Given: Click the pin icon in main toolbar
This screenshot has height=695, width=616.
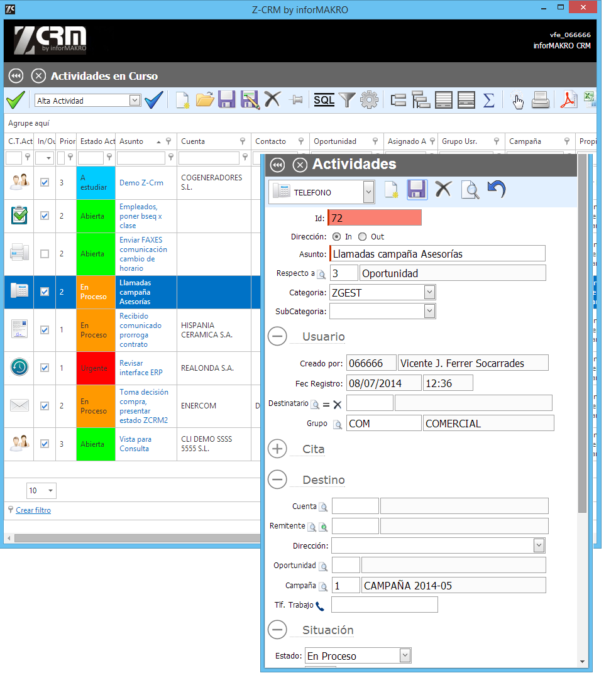Looking at the screenshot, I should click(296, 100).
